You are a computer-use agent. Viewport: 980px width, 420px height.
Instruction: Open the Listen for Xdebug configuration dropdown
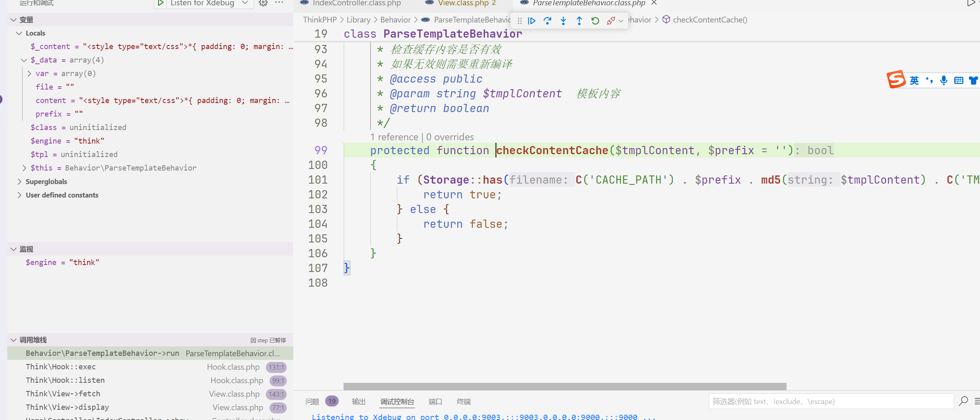[245, 3]
